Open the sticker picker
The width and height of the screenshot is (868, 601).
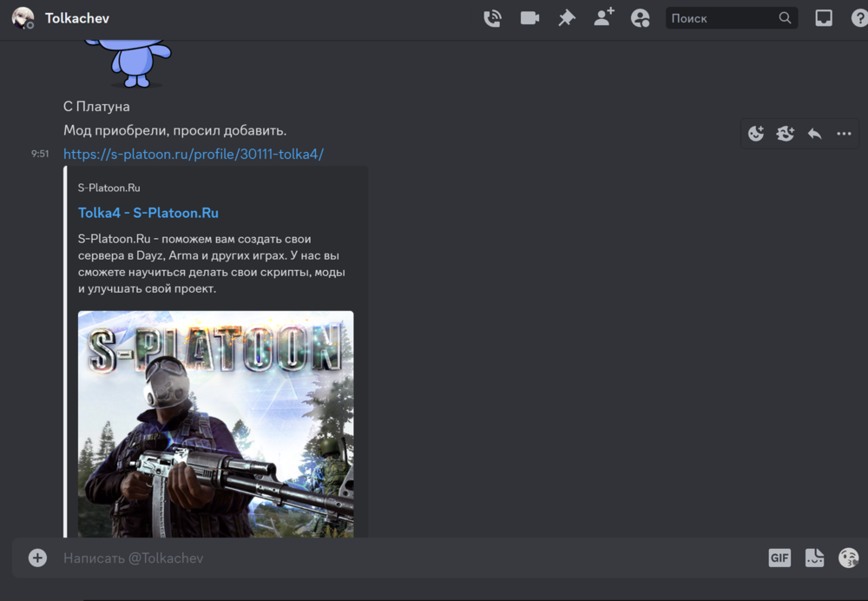(814, 558)
